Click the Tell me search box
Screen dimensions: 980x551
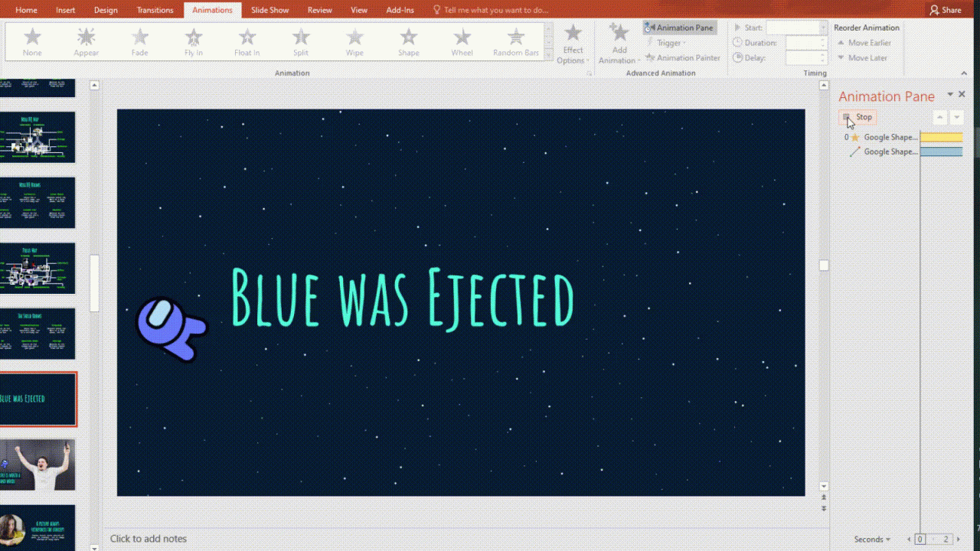point(491,10)
